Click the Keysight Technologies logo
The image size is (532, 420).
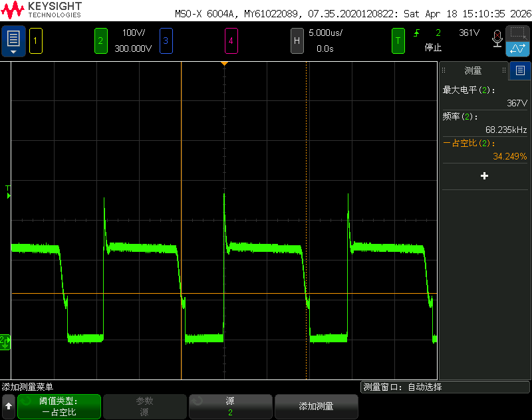click(41, 10)
